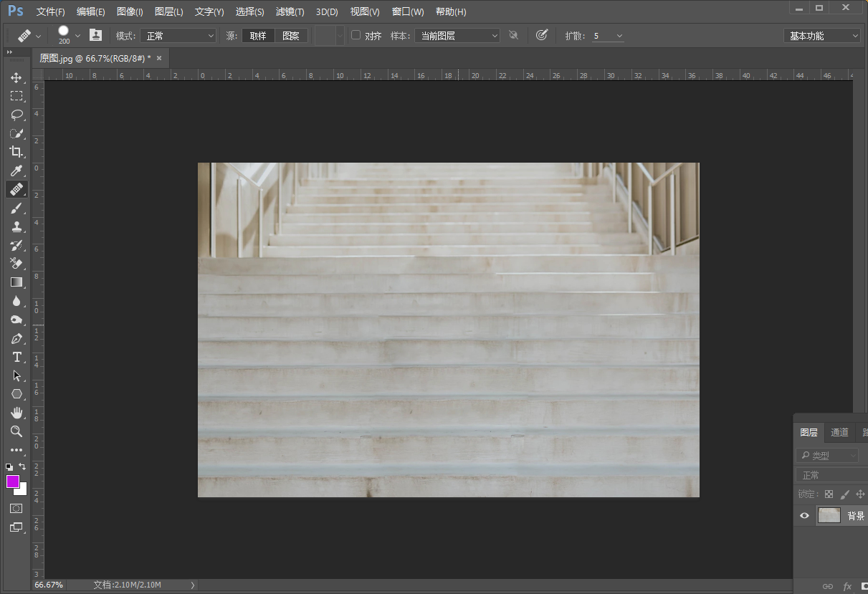This screenshot has width=868, height=594.
Task: Close the 原图.jpg document tab
Action: pyautogui.click(x=159, y=58)
